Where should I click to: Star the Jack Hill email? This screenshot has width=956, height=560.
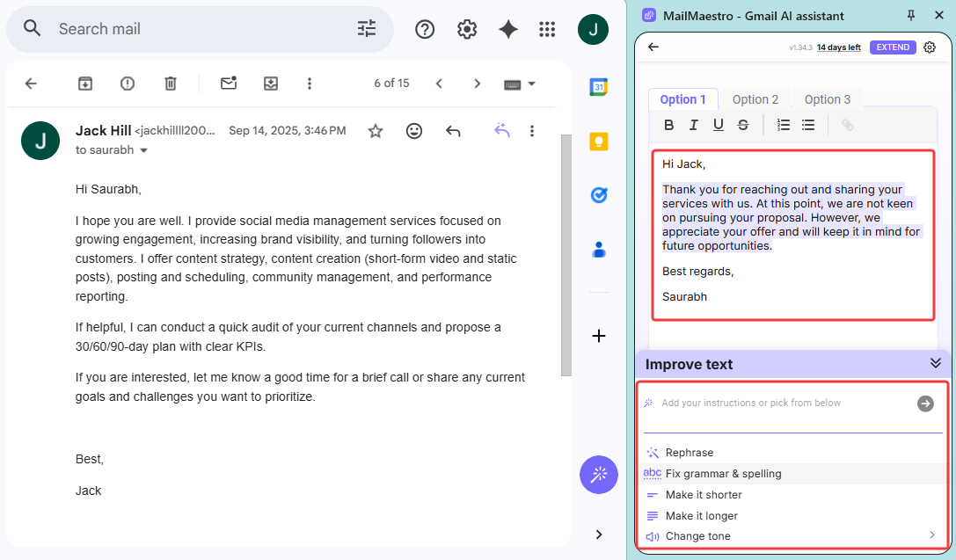pyautogui.click(x=376, y=131)
